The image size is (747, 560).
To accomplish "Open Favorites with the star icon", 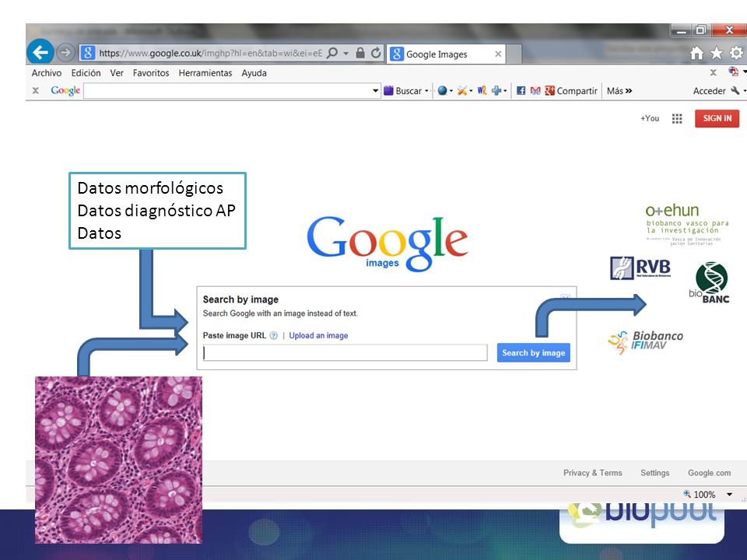I will [717, 53].
